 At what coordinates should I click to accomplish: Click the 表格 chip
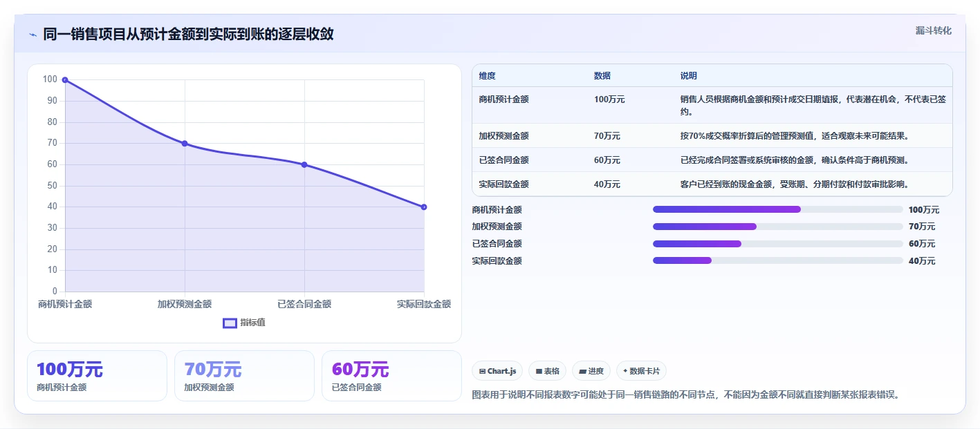pos(547,371)
